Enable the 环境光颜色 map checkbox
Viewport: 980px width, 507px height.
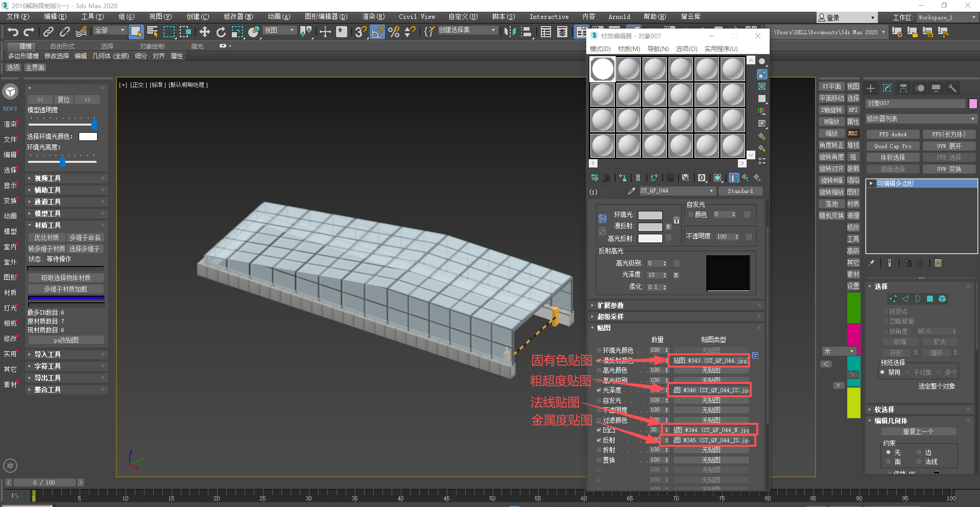click(x=599, y=350)
